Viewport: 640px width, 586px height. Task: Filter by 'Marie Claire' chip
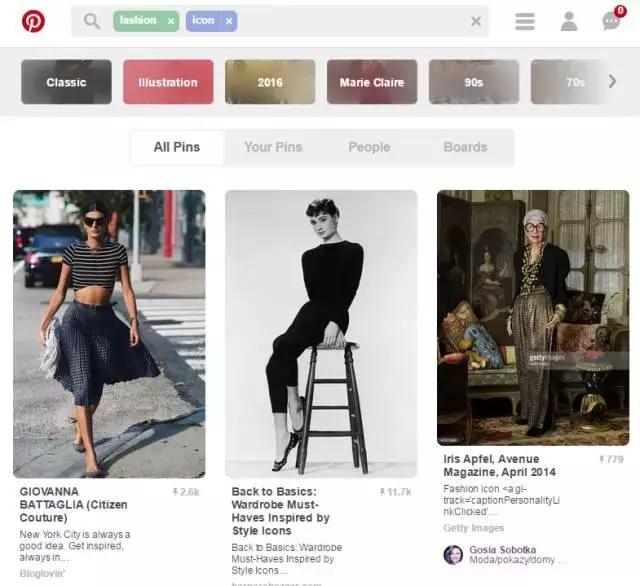pyautogui.click(x=372, y=82)
